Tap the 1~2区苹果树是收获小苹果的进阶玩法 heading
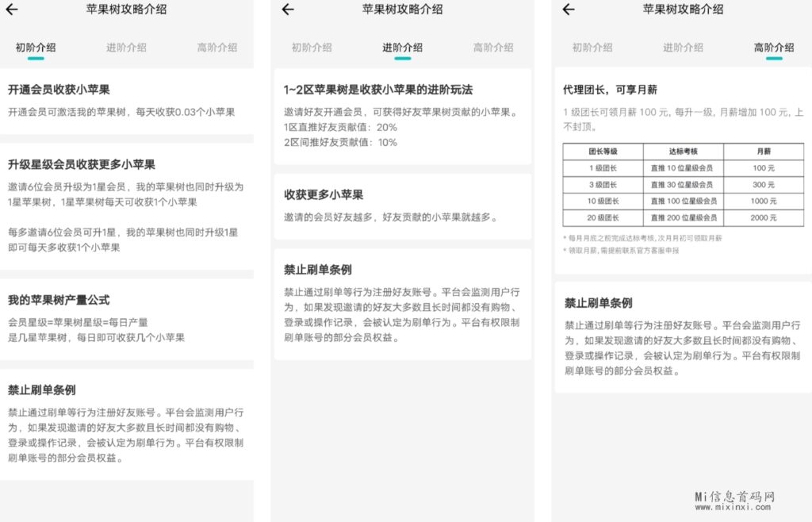 point(378,90)
